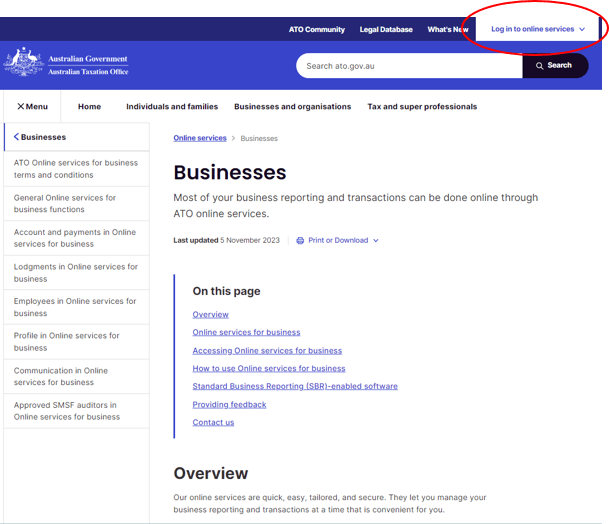The image size is (609, 524).
Task: Open Businesses and organisations menu
Action: pyautogui.click(x=292, y=107)
